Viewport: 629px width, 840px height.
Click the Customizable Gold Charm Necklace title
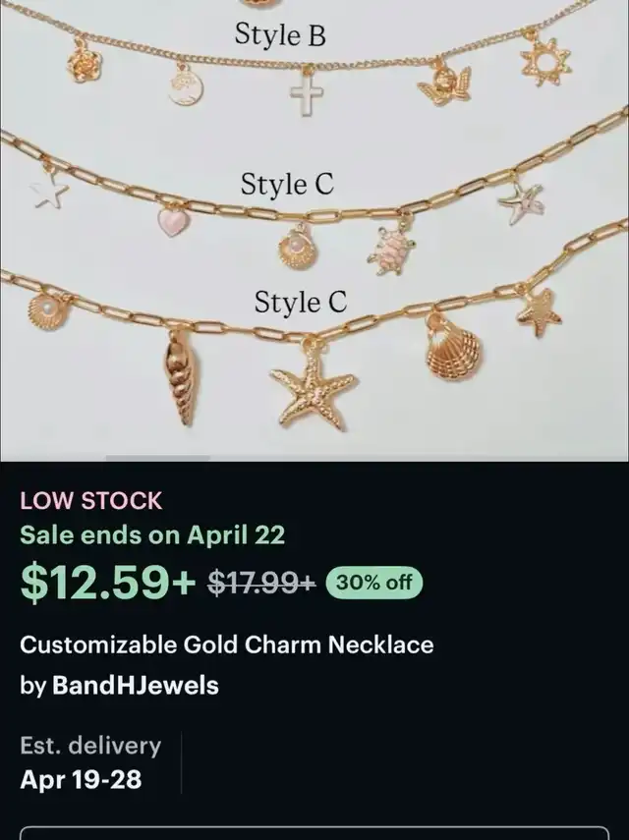227,644
